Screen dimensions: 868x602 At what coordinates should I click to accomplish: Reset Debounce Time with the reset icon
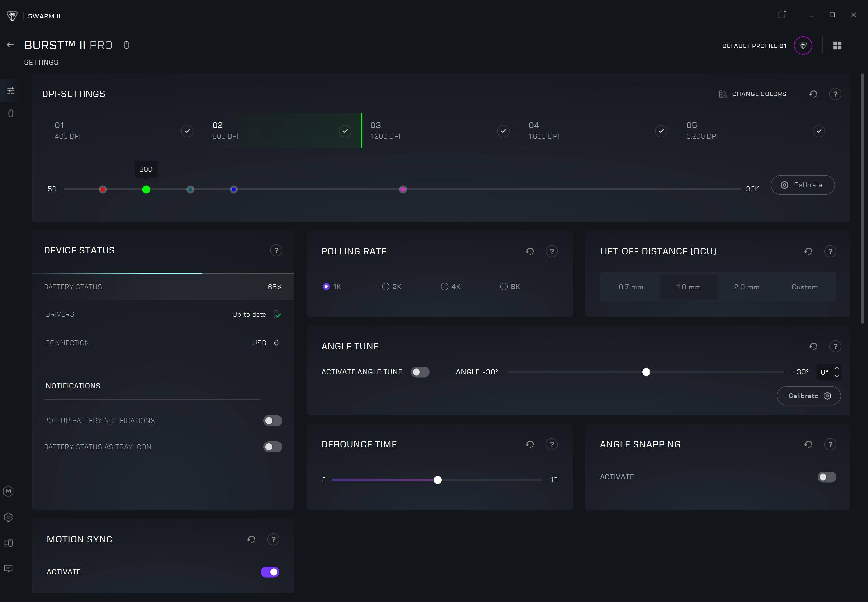pos(530,444)
